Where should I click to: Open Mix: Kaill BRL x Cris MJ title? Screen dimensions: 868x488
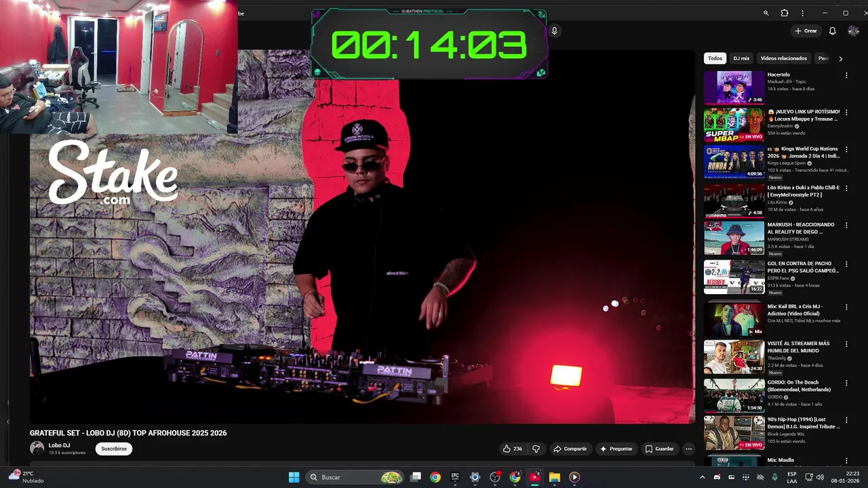click(795, 310)
